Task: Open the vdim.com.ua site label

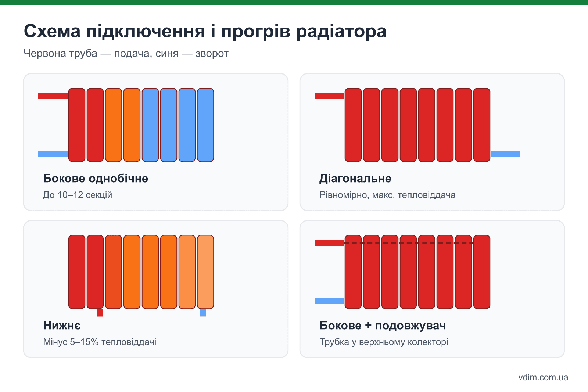Action: 543,377
